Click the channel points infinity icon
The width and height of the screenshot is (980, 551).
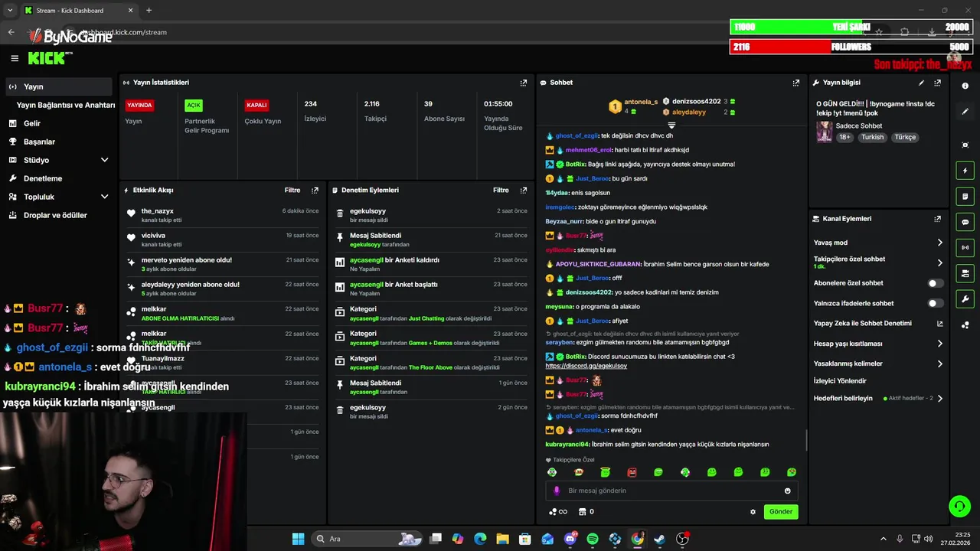(558, 512)
